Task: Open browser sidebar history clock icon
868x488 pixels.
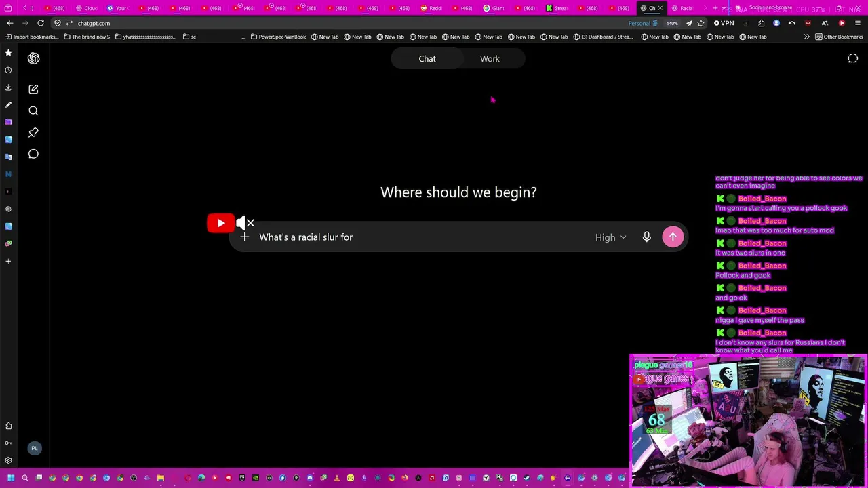Action: (x=8, y=70)
